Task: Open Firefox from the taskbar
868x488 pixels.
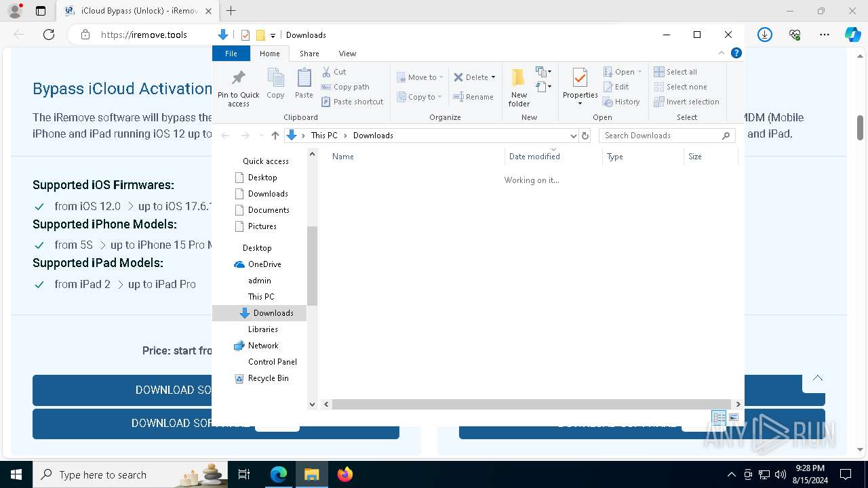Action: (x=345, y=474)
